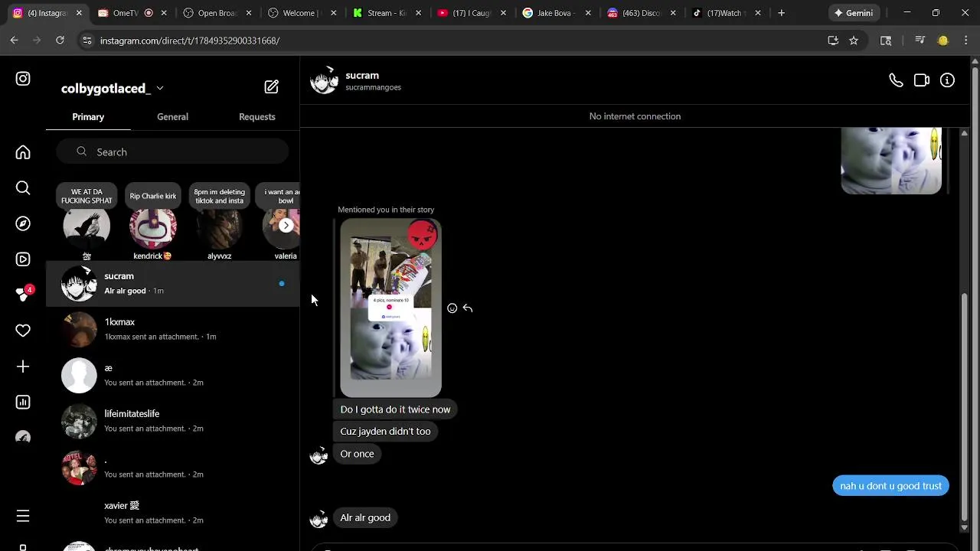This screenshot has height=551, width=980.
Task: Compose a new message
Action: pyautogui.click(x=272, y=87)
